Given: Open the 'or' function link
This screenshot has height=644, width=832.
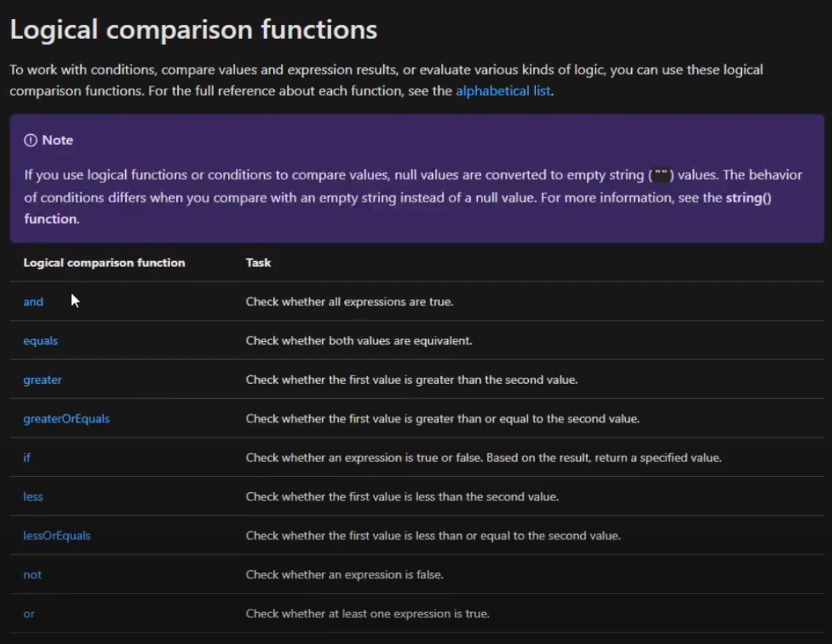Looking at the screenshot, I should (29, 613).
